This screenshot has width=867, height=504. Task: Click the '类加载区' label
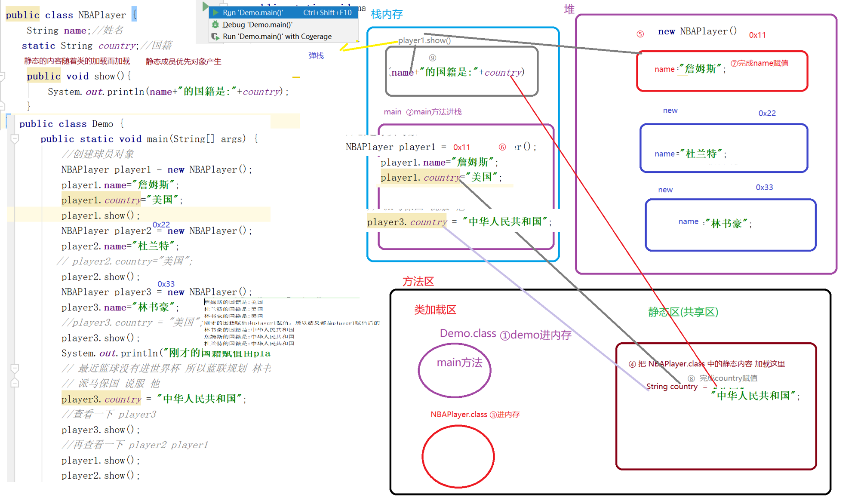[435, 310]
